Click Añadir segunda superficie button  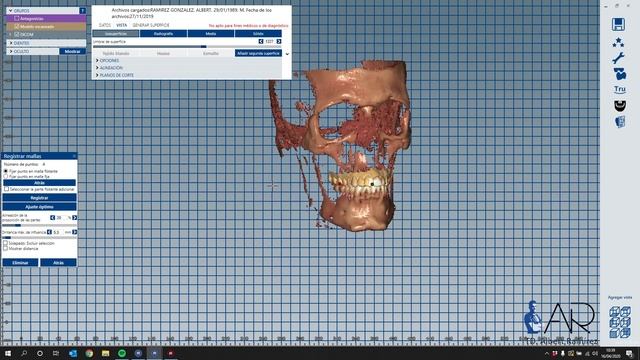click(x=258, y=53)
